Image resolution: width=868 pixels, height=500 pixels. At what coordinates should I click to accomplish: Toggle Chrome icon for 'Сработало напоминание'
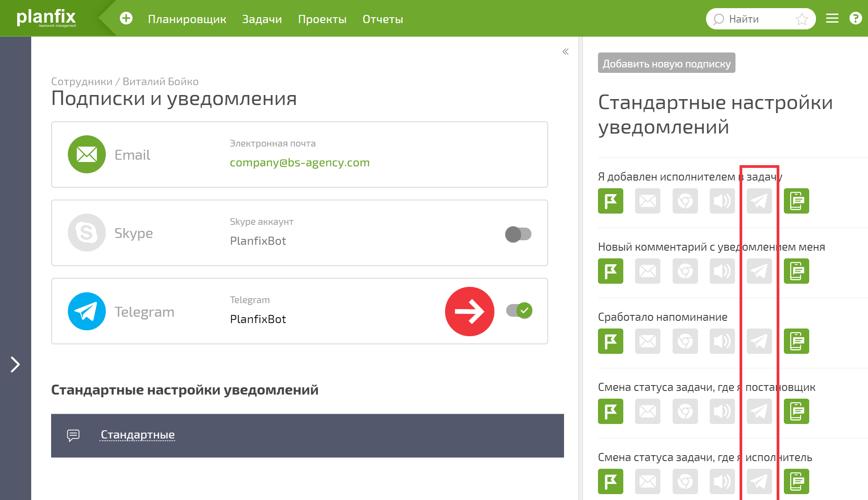point(685,341)
